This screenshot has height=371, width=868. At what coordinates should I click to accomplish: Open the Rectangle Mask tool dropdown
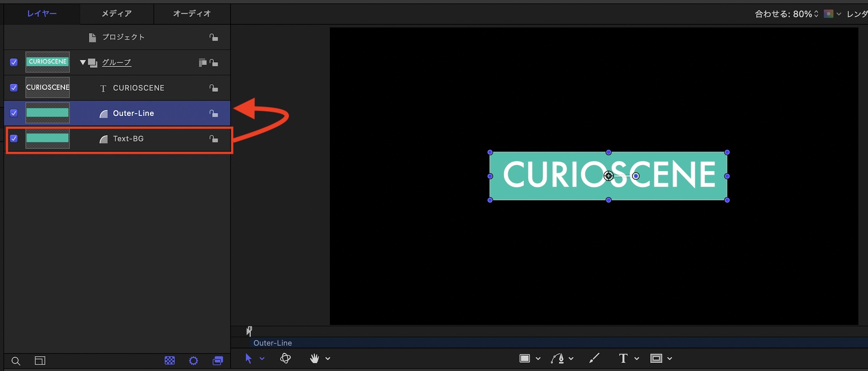pyautogui.click(x=670, y=359)
